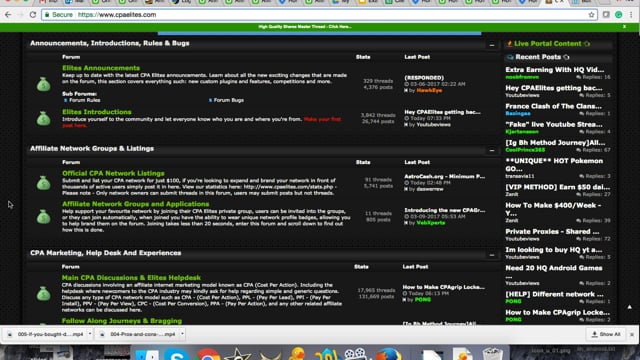Open sidebar recent post '[Ig Bh Method Journey]All...'
The image size is (640, 360).
(555, 143)
